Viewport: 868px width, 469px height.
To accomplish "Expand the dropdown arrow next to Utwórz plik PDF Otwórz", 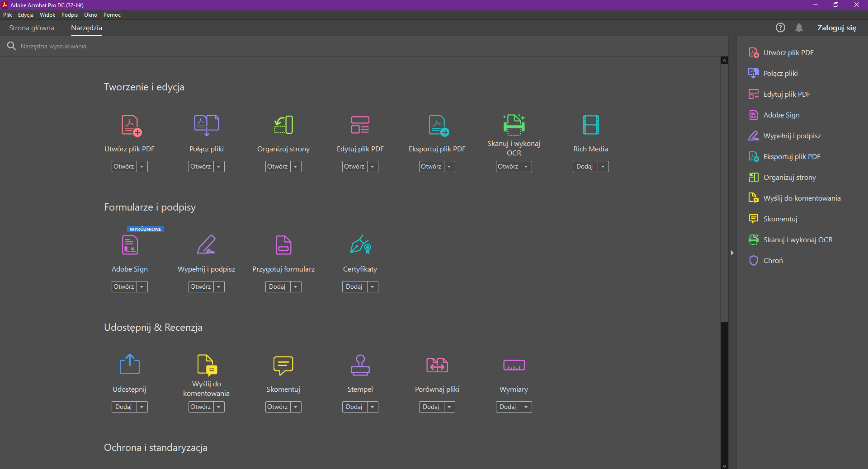I will pyautogui.click(x=142, y=167).
